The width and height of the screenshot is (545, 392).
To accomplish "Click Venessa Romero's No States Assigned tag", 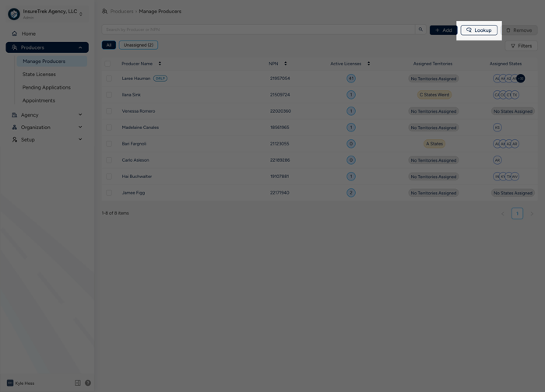I will pyautogui.click(x=512, y=111).
